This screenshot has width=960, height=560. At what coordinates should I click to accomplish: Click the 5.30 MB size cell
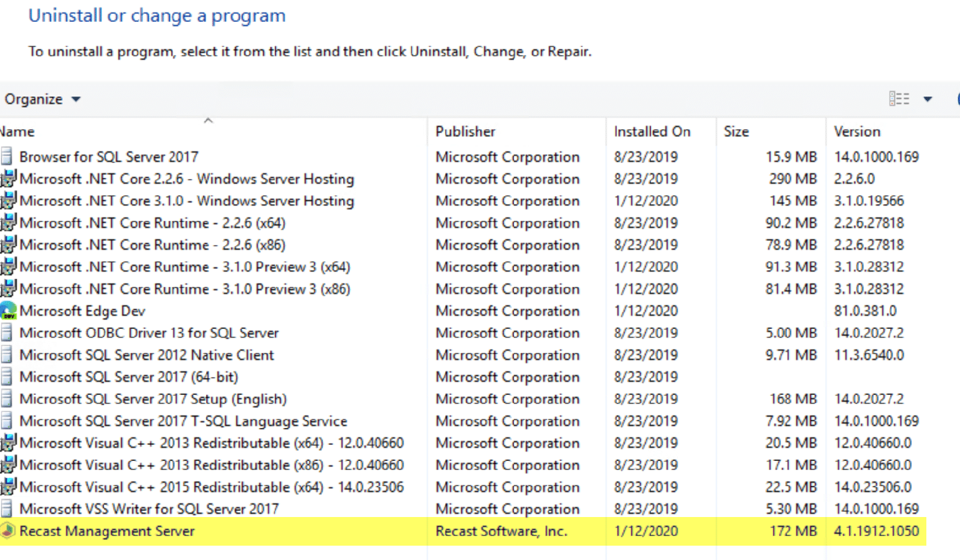(x=791, y=509)
